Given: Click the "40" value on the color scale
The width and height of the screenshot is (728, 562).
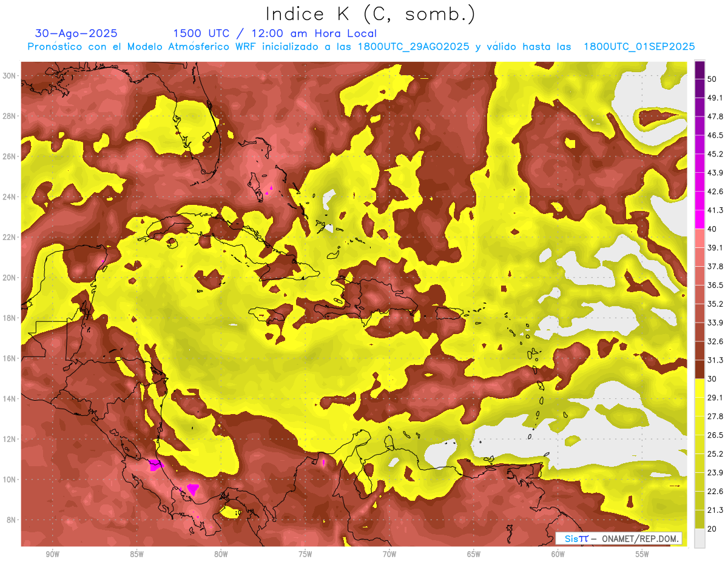Looking at the screenshot, I should pyautogui.click(x=713, y=229).
